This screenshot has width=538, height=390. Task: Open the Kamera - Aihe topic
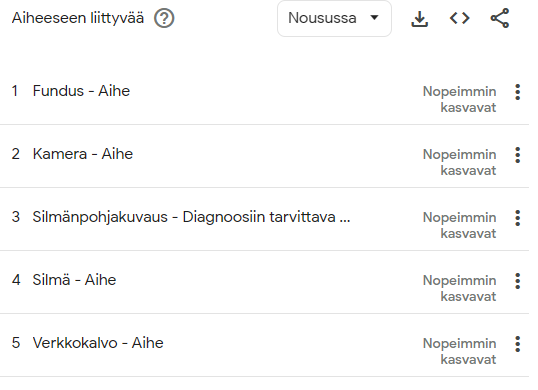pos(83,154)
